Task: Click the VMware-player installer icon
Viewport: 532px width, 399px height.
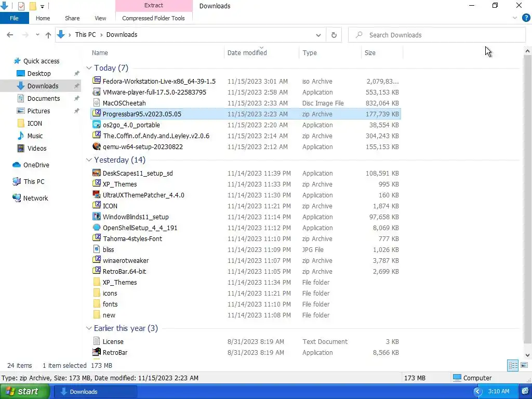Action: 97,91
